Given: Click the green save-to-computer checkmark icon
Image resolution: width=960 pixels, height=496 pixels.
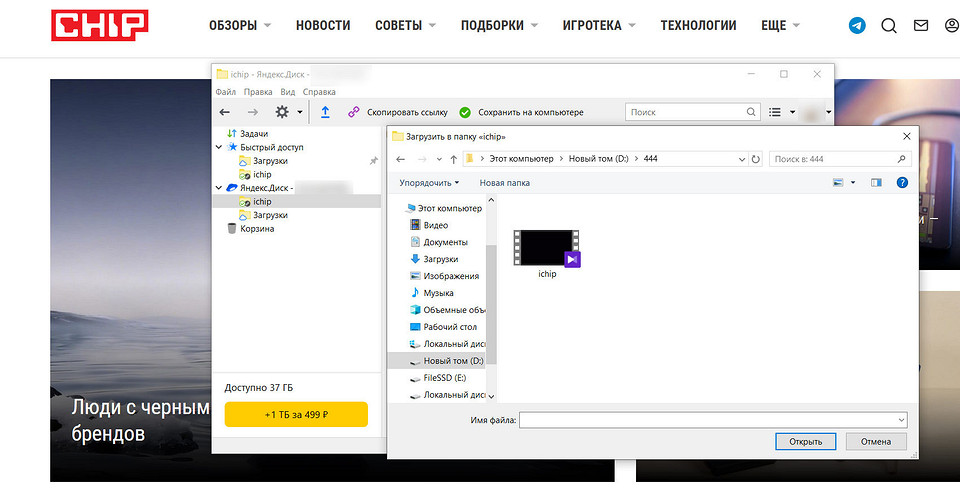Looking at the screenshot, I should pyautogui.click(x=465, y=113).
